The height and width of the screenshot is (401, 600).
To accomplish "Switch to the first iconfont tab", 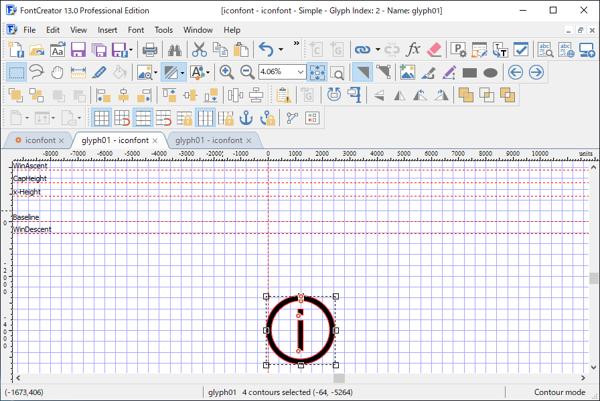I will coord(40,140).
